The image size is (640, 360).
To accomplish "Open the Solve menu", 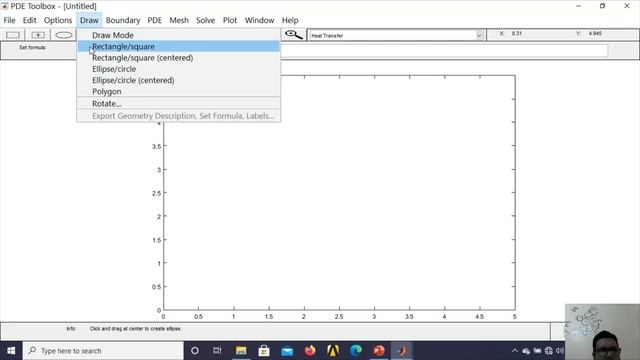I will coord(205,20).
